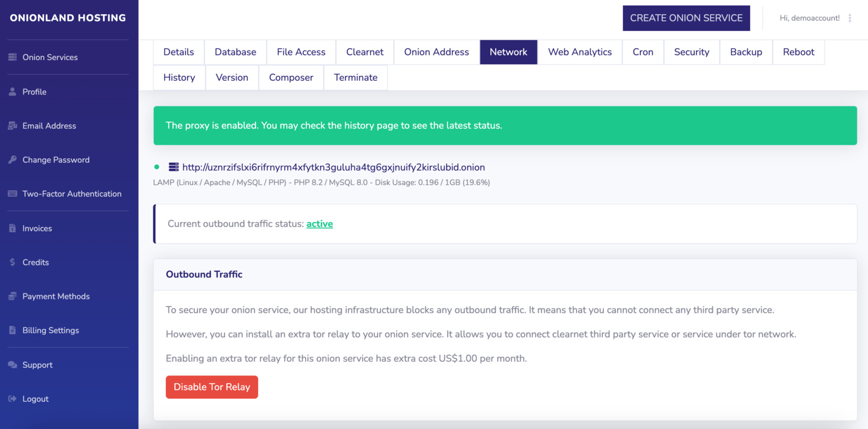Open the three-dot menu beside demoaccount

pyautogui.click(x=850, y=18)
